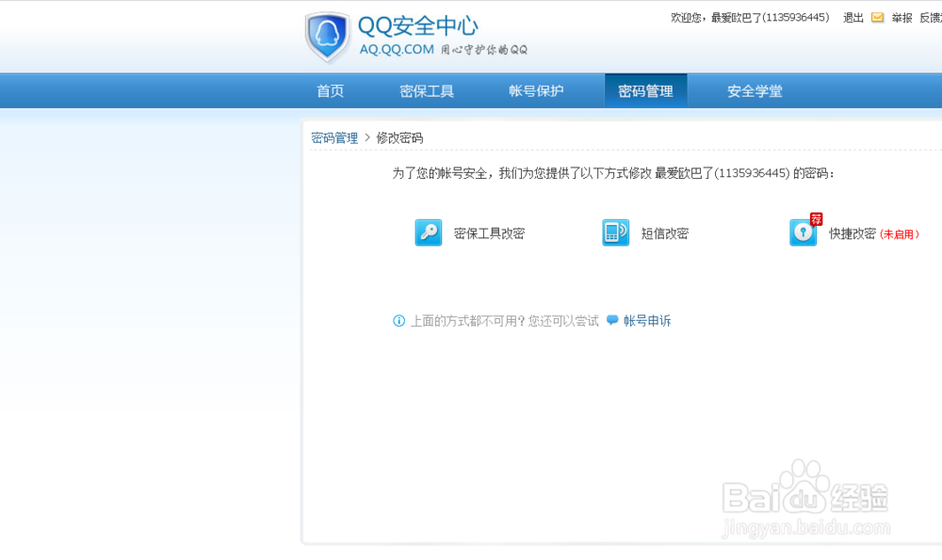Switch to the 帐号保护 tab
Image resolution: width=942 pixels, height=560 pixels.
[536, 91]
